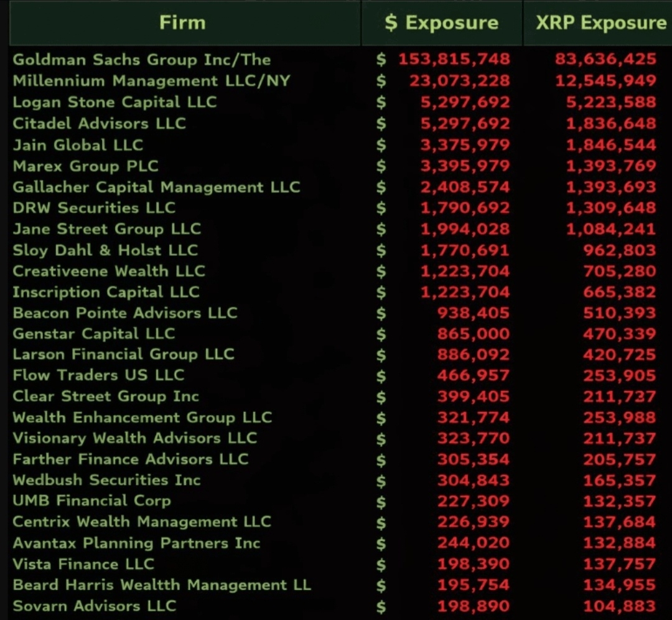
Task: Click Sloy Dahl & Holst LLC
Action: point(105,250)
